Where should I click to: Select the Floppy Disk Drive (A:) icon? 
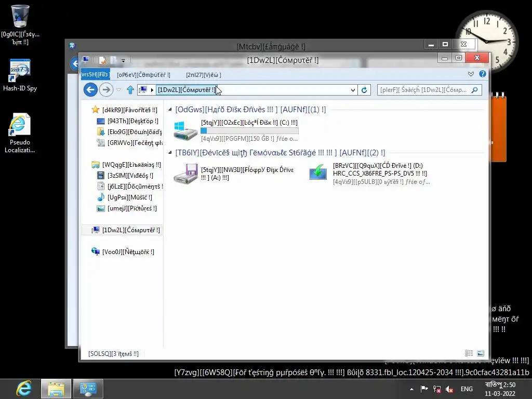[x=185, y=174]
